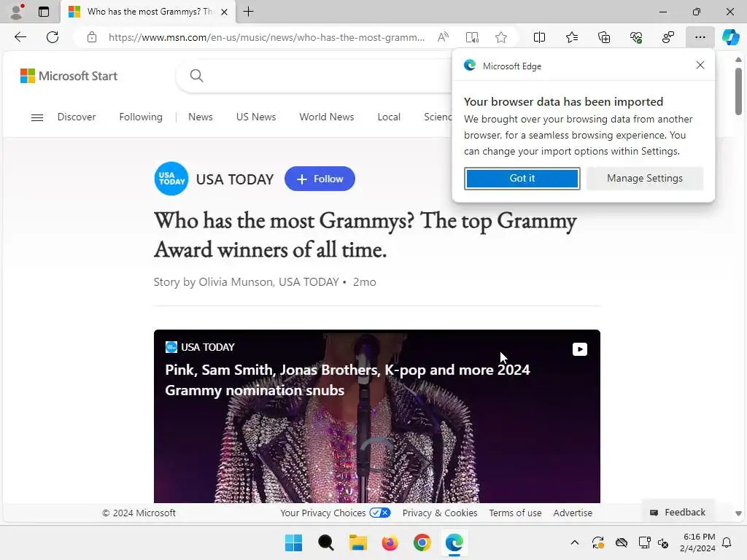Open the toolbar icon left of the three-dot menu

pyautogui.click(x=668, y=37)
